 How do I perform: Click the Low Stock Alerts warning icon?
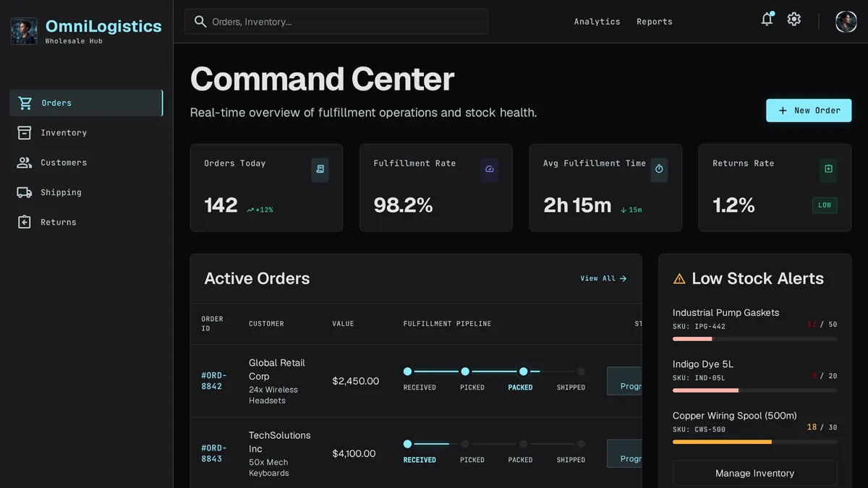coord(679,278)
